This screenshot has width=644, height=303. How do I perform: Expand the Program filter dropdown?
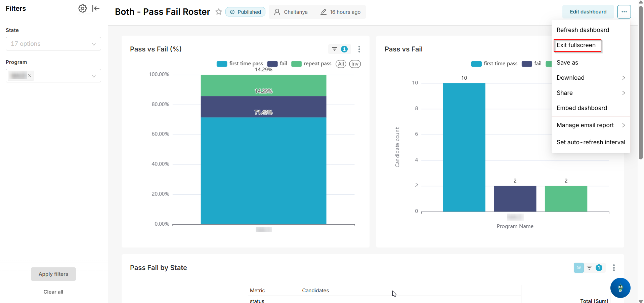[53, 76]
